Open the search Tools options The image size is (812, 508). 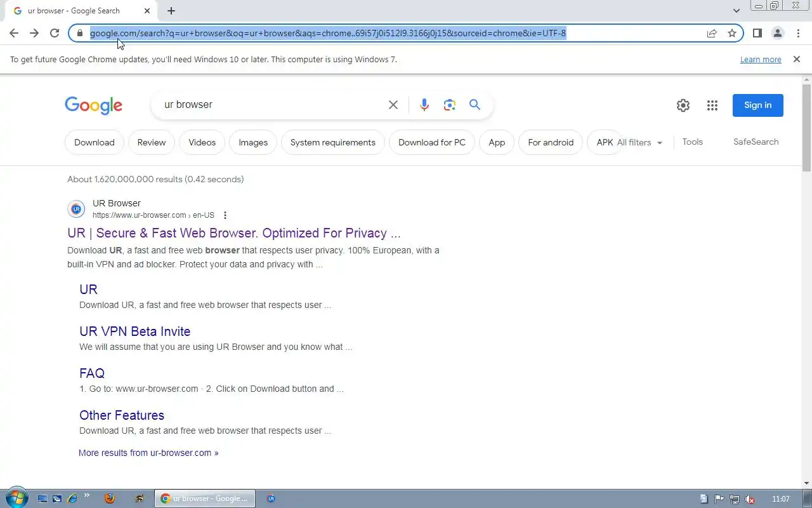pyautogui.click(x=692, y=142)
